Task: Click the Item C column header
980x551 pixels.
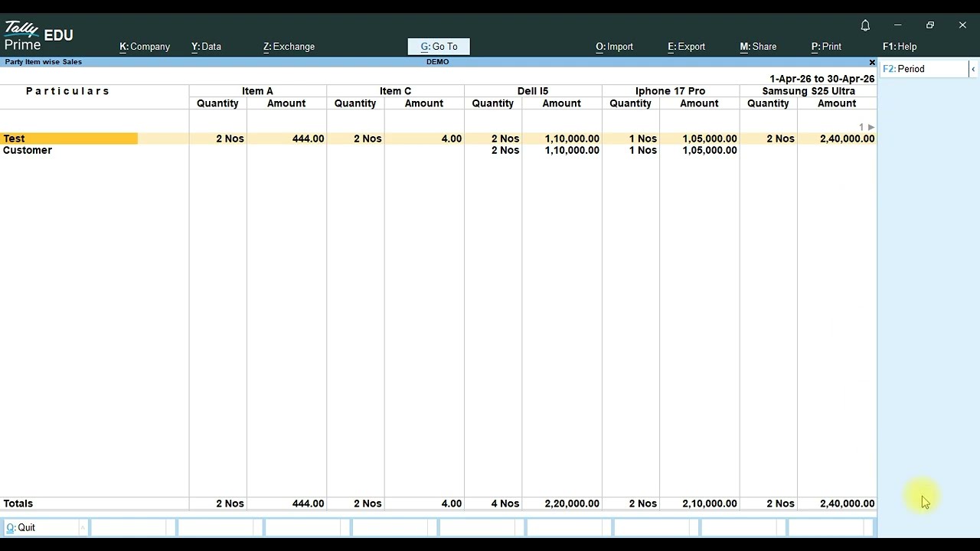Action: 395,91
